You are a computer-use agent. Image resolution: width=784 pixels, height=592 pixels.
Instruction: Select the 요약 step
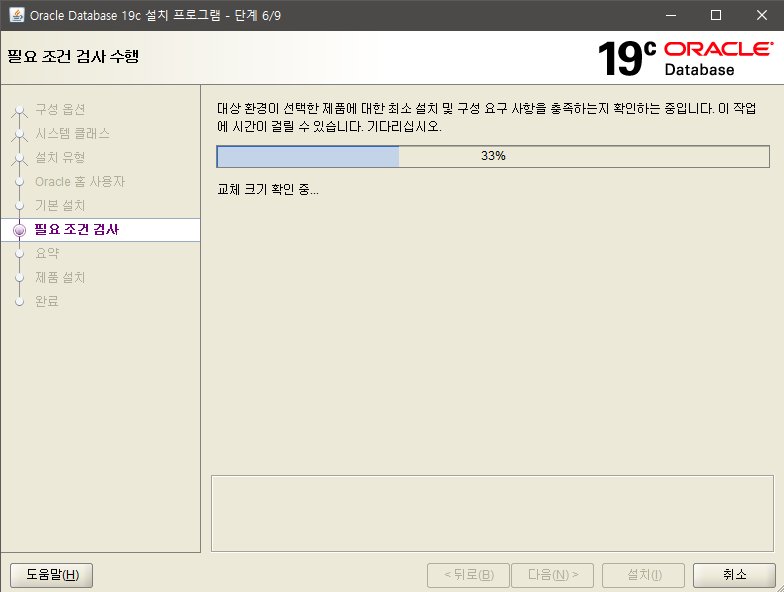click(x=47, y=254)
